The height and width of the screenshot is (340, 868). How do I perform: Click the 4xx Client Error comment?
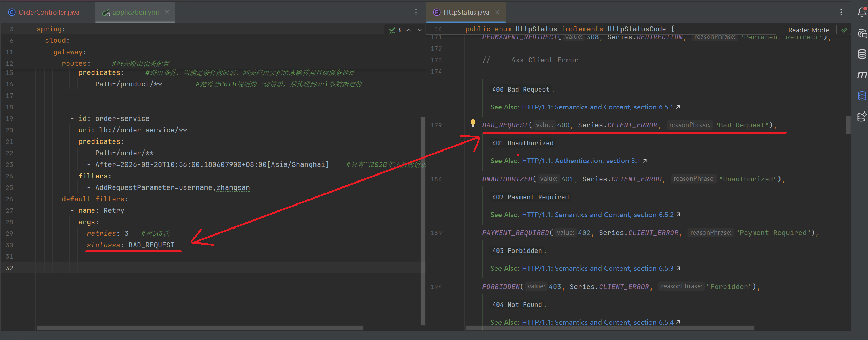click(x=539, y=60)
